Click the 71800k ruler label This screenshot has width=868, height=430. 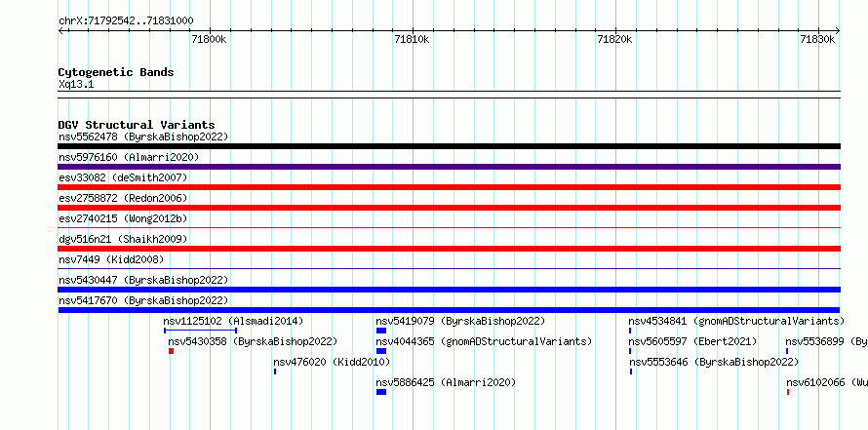coord(209,39)
